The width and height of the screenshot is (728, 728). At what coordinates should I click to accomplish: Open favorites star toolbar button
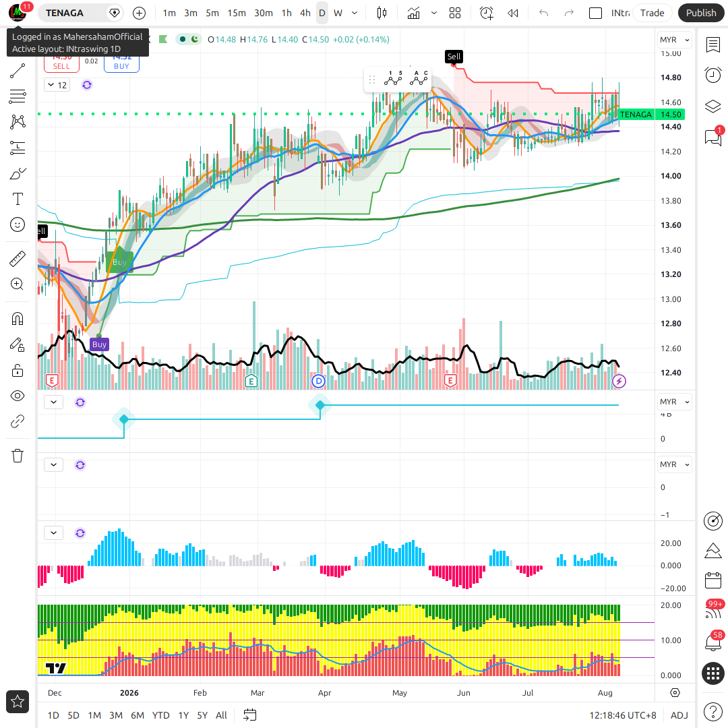point(18,702)
